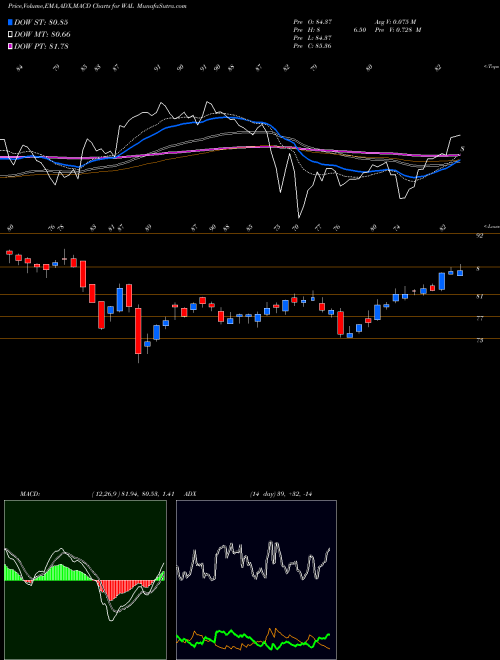Click the white DOW MT legend swatch
The image size is (500, 660).
coord(11,35)
